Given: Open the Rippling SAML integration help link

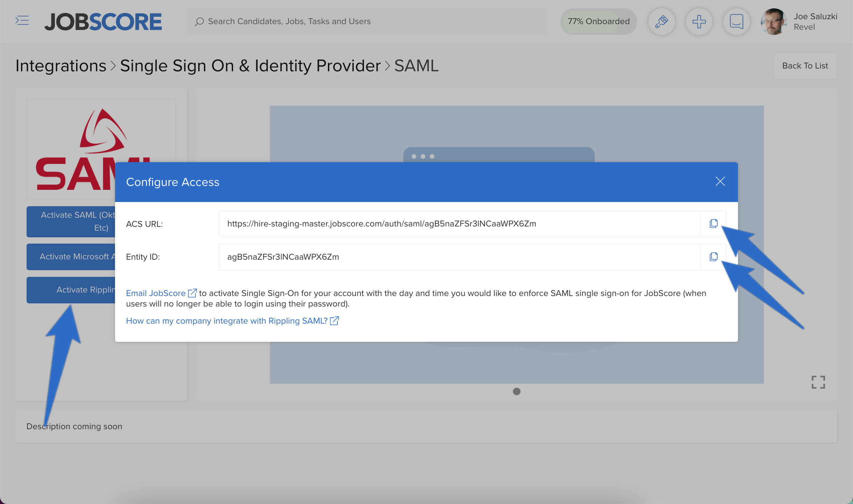Looking at the screenshot, I should click(227, 321).
